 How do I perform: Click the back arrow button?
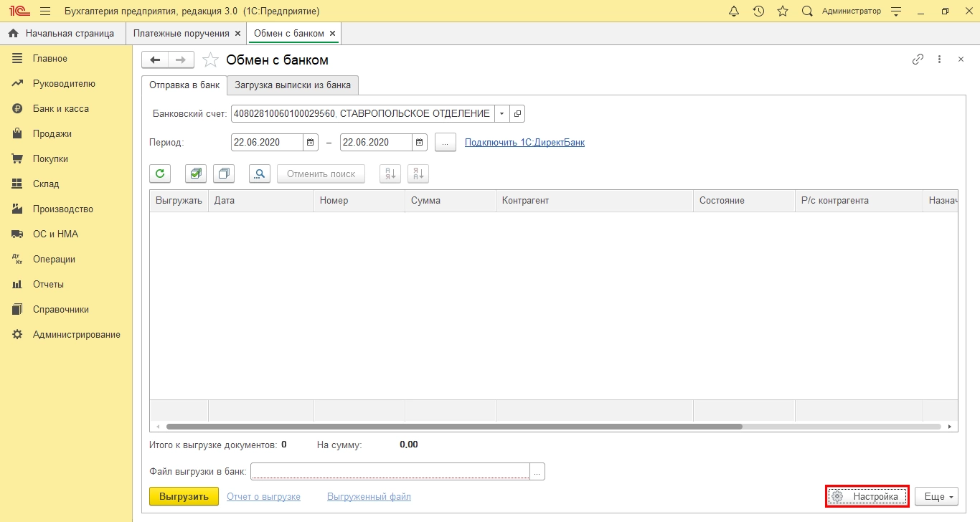tap(155, 60)
